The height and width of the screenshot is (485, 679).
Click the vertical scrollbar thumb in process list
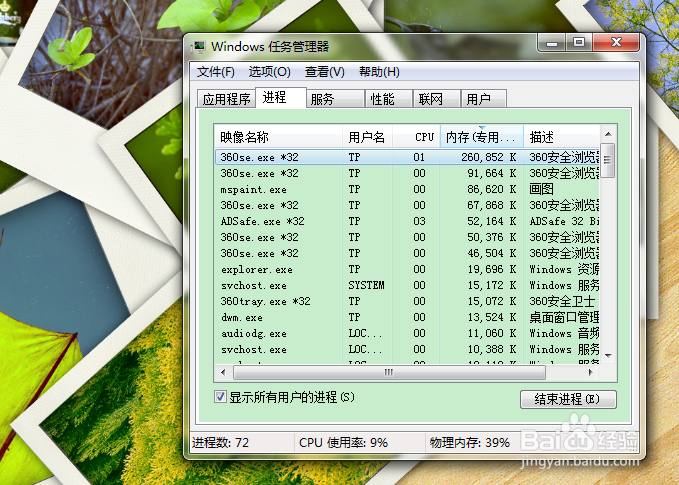(608, 160)
